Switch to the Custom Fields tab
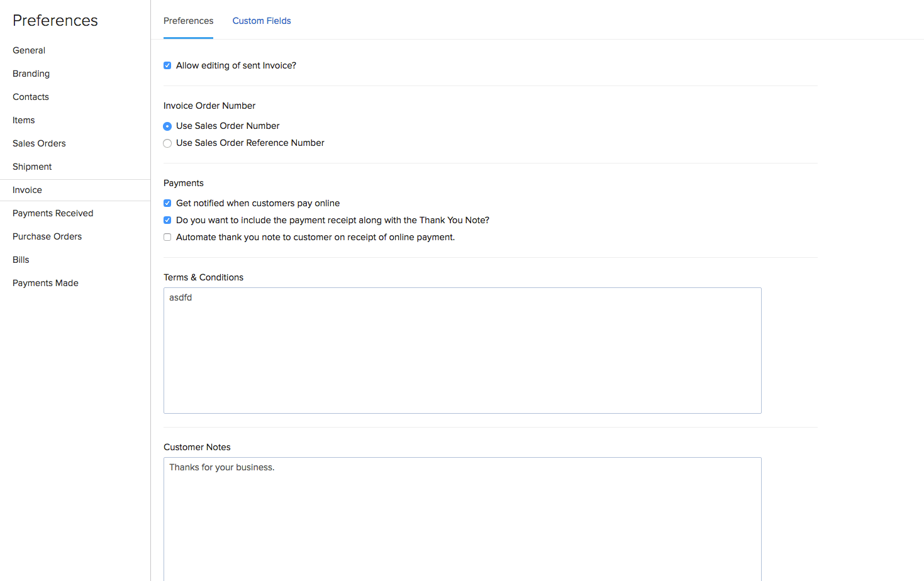 coord(261,21)
